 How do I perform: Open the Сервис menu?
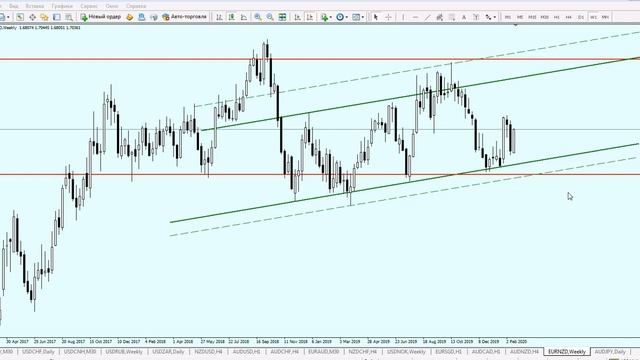pyautogui.click(x=89, y=6)
